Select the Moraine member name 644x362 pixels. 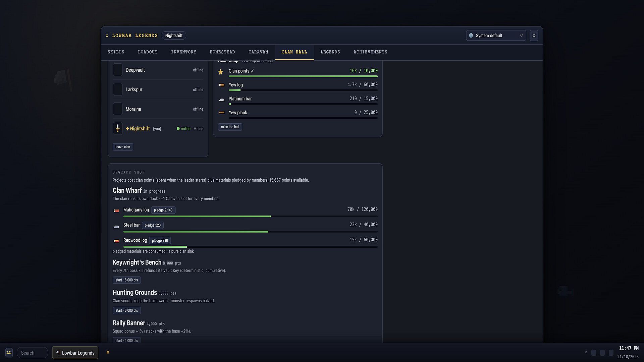click(x=133, y=109)
